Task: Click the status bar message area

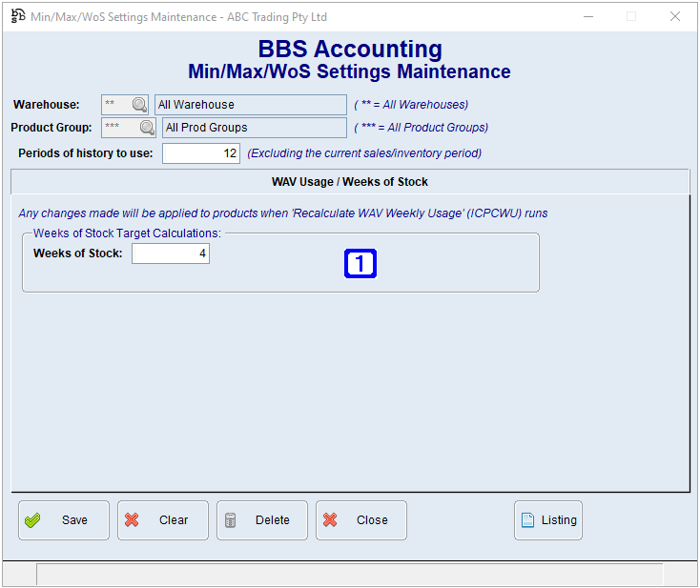Action: (349, 574)
